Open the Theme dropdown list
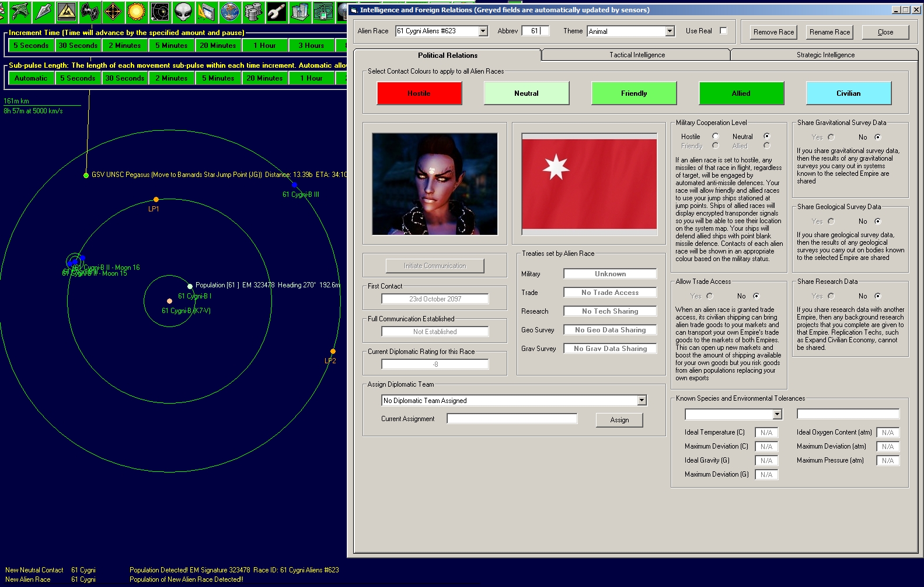 [670, 32]
